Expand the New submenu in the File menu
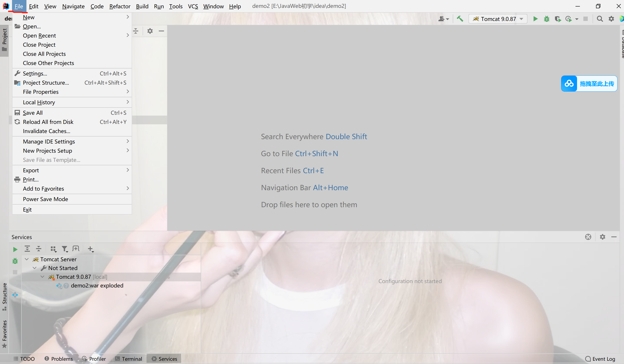The image size is (624, 364). click(29, 17)
